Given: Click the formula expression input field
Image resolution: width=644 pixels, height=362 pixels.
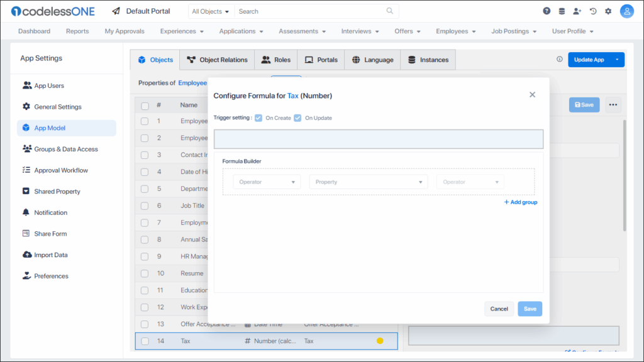Looking at the screenshot, I should [378, 139].
